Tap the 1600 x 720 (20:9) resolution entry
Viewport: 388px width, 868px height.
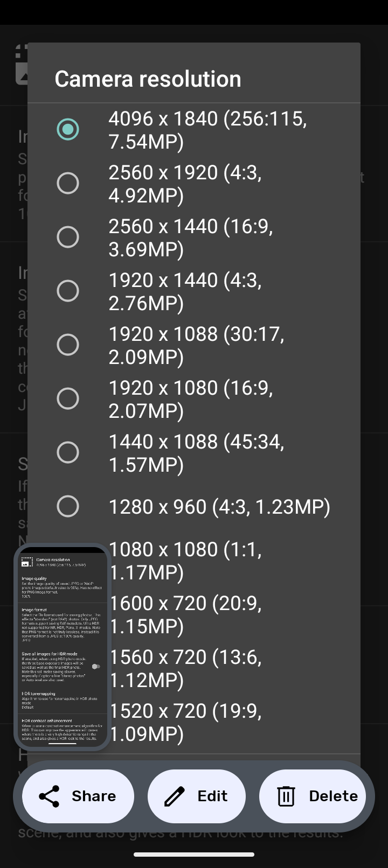click(x=185, y=614)
